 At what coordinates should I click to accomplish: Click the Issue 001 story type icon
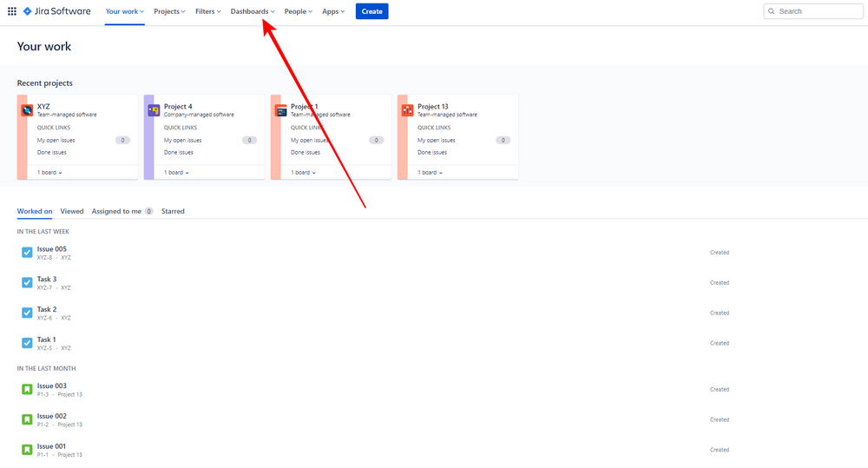(27, 450)
